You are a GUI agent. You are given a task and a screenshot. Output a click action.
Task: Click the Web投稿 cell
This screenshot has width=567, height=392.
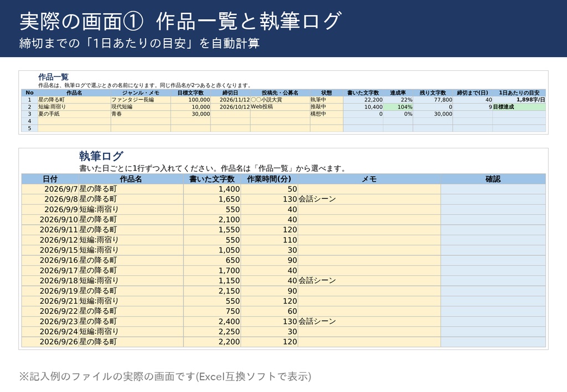point(280,107)
